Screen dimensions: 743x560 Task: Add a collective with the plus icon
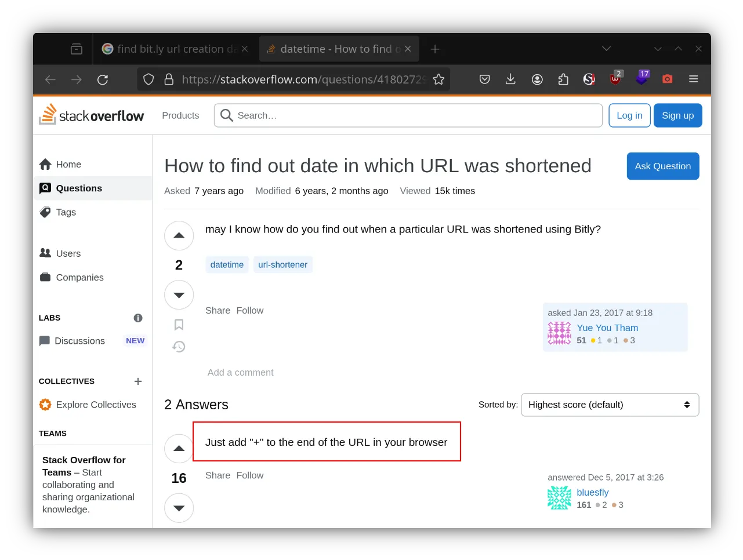click(138, 381)
